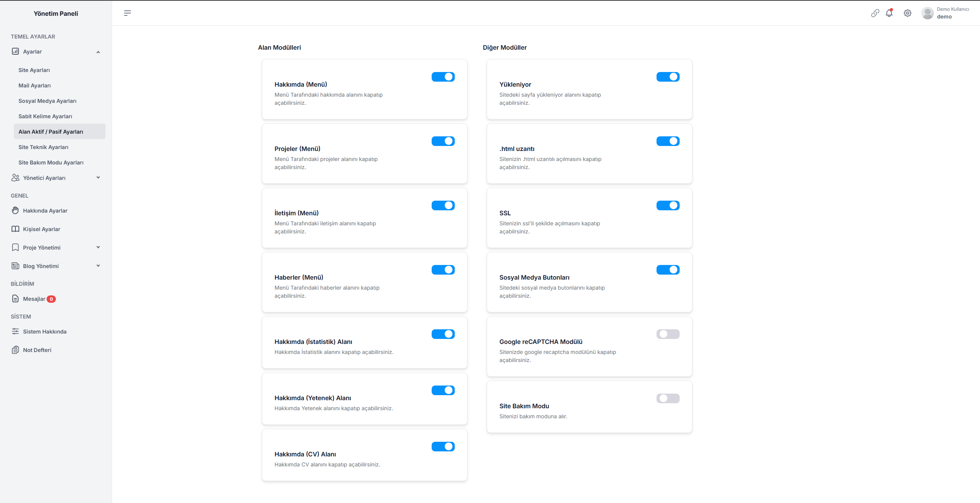Image resolution: width=980 pixels, height=503 pixels.
Task: Click the Sistem Hakkında sliders icon
Action: 15,331
